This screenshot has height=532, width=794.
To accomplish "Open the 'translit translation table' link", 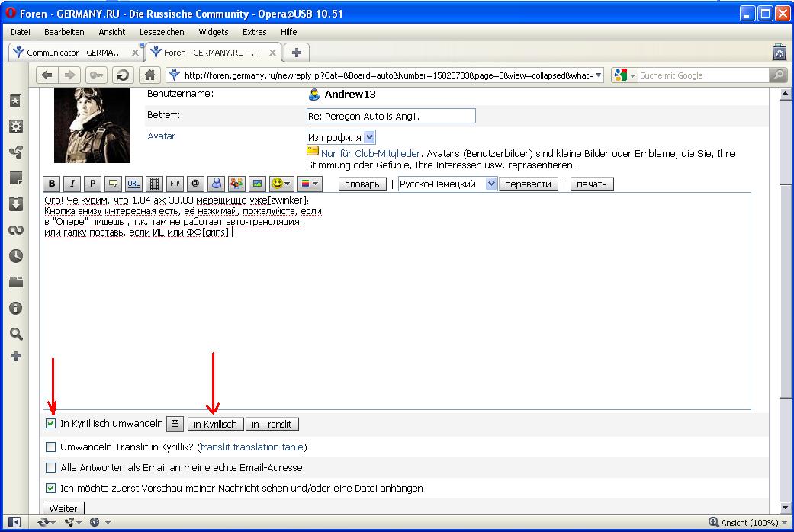I will (252, 447).
